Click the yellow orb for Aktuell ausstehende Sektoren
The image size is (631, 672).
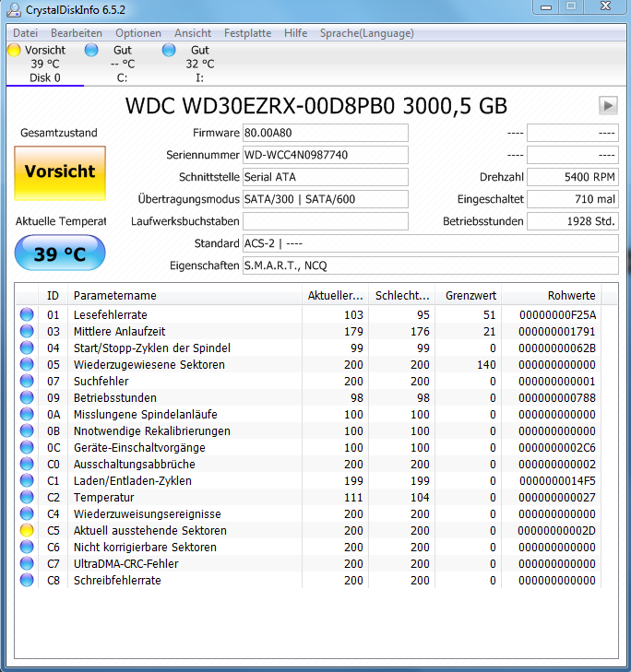(x=27, y=531)
